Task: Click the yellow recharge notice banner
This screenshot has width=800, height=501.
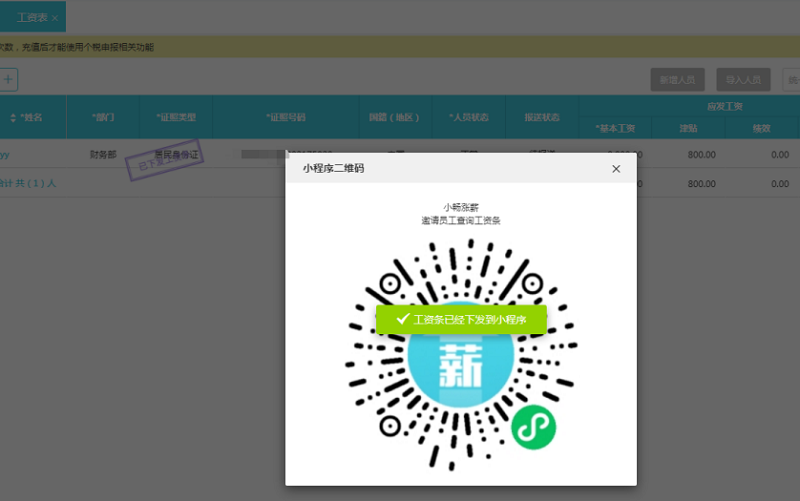Action: 400,47
